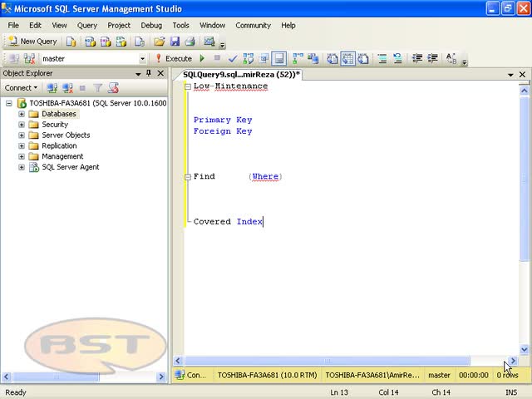This screenshot has height=399, width=532.
Task: Expand the Security folder
Action: (22, 125)
